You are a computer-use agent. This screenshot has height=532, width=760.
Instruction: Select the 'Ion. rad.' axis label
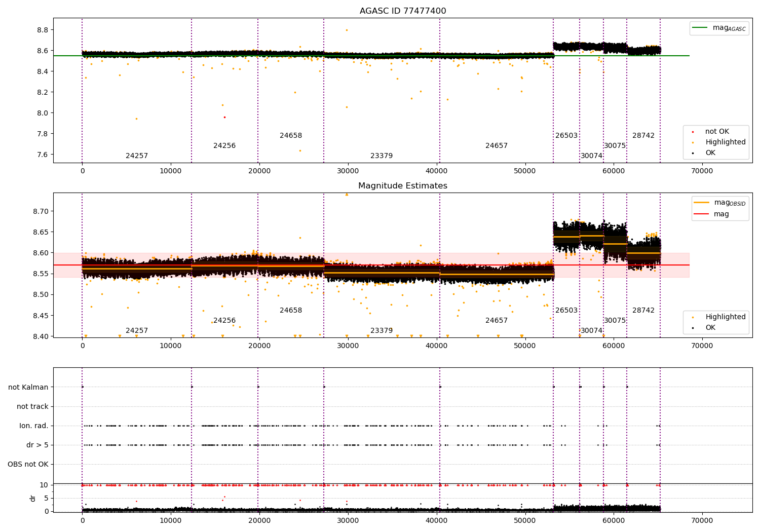[34, 426]
